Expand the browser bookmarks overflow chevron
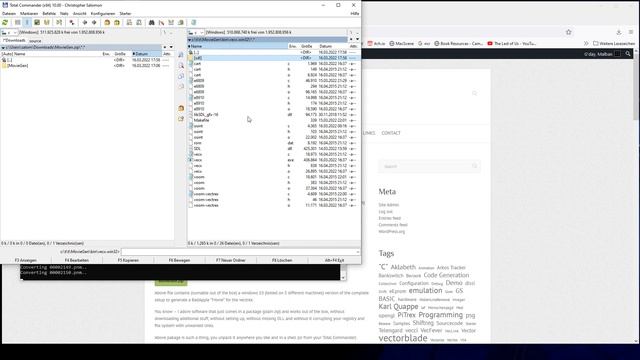 coord(586,43)
